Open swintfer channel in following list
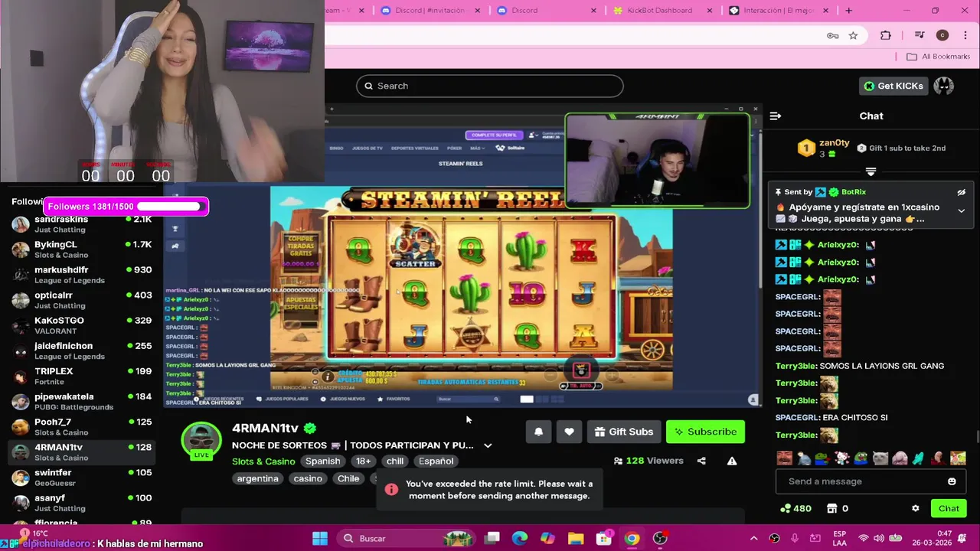This screenshot has width=980, height=551. 82,477
